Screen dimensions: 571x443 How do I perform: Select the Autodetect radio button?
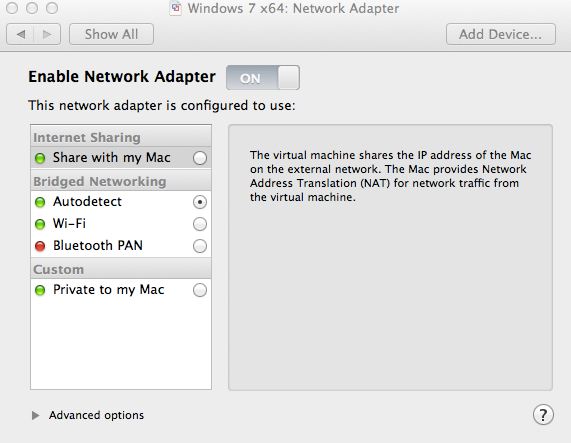pyautogui.click(x=200, y=202)
